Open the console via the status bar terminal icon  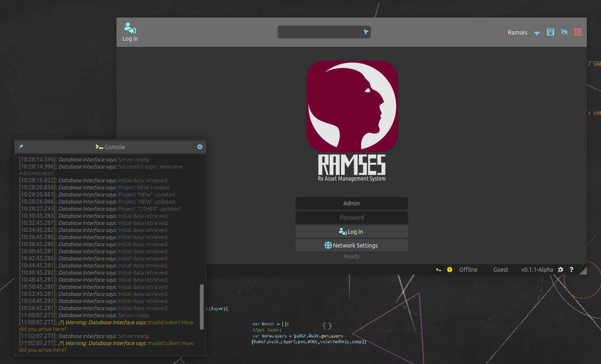tap(439, 270)
